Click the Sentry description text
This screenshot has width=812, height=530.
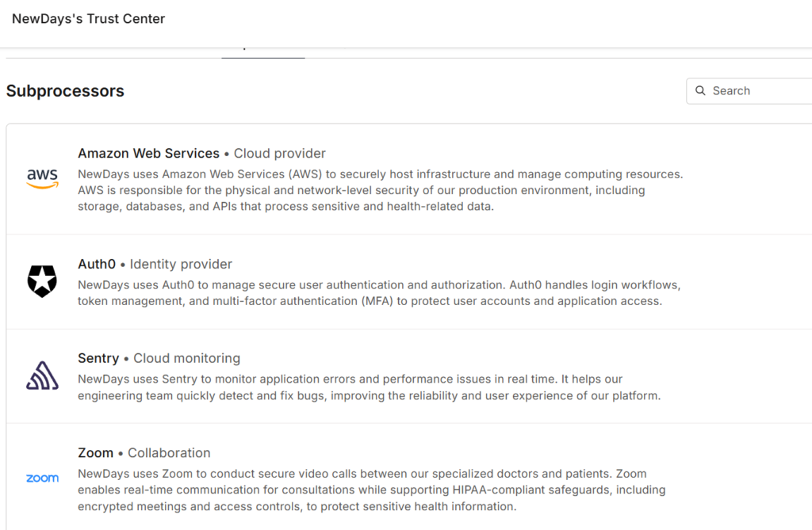pyautogui.click(x=369, y=387)
